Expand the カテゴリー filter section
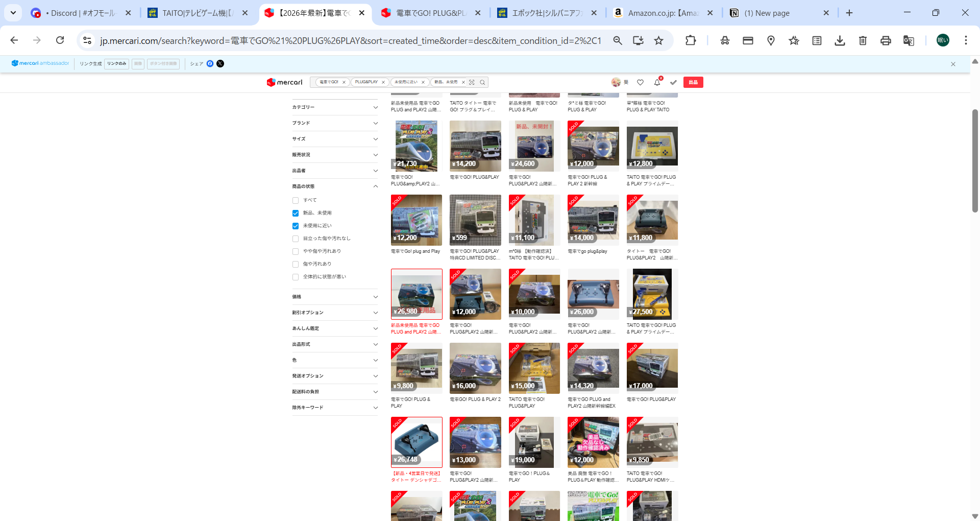Screen dimensions: 980x521 tap(335, 107)
